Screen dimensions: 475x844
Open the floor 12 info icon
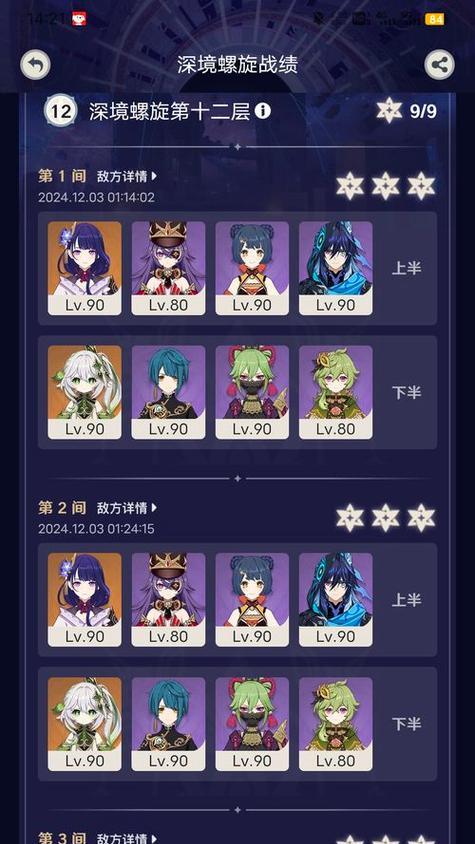[262, 111]
